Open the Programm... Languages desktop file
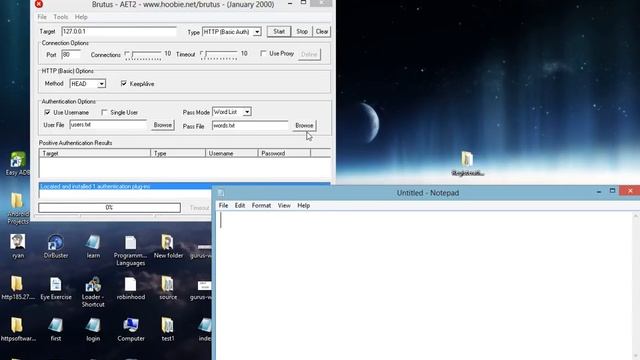 130,250
